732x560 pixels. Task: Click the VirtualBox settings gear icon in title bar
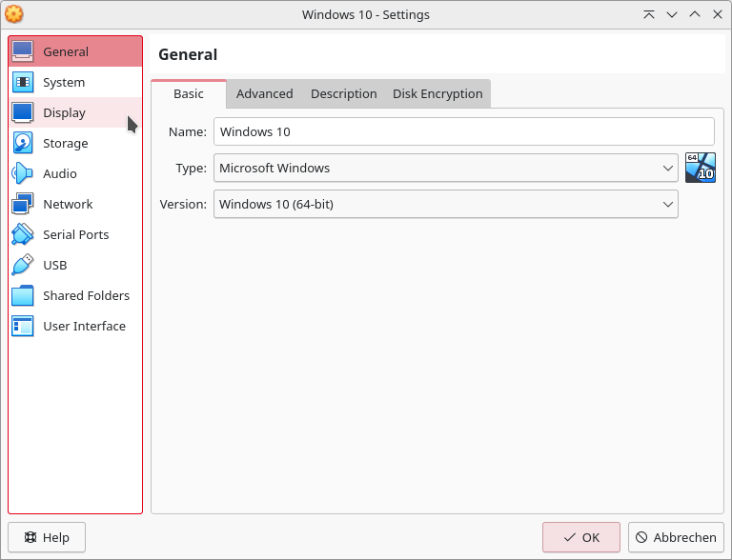pos(14,14)
